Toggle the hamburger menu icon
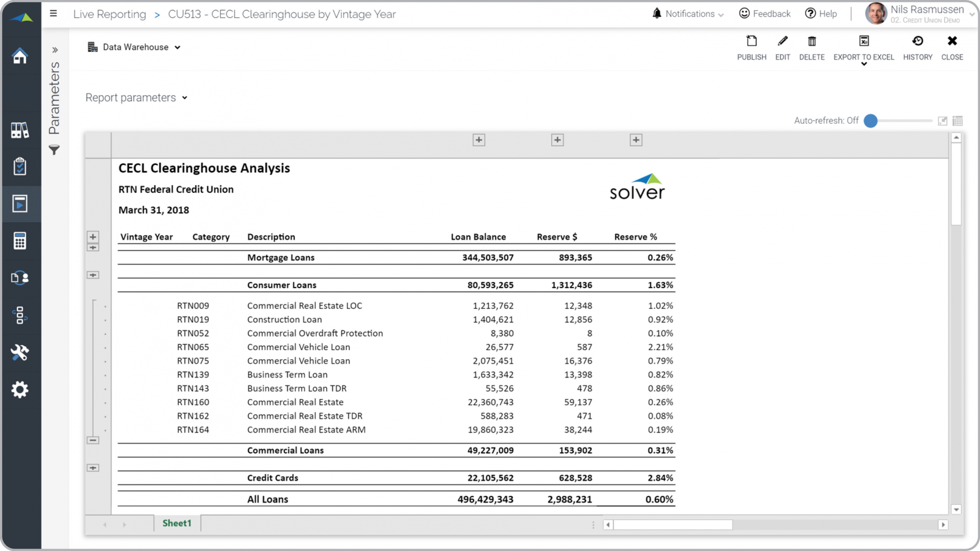 click(54, 14)
